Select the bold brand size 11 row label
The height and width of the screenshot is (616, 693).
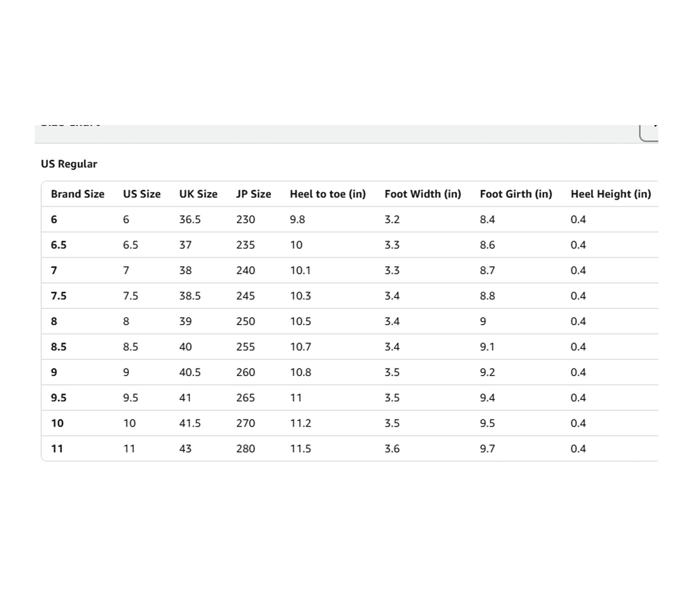[57, 449]
